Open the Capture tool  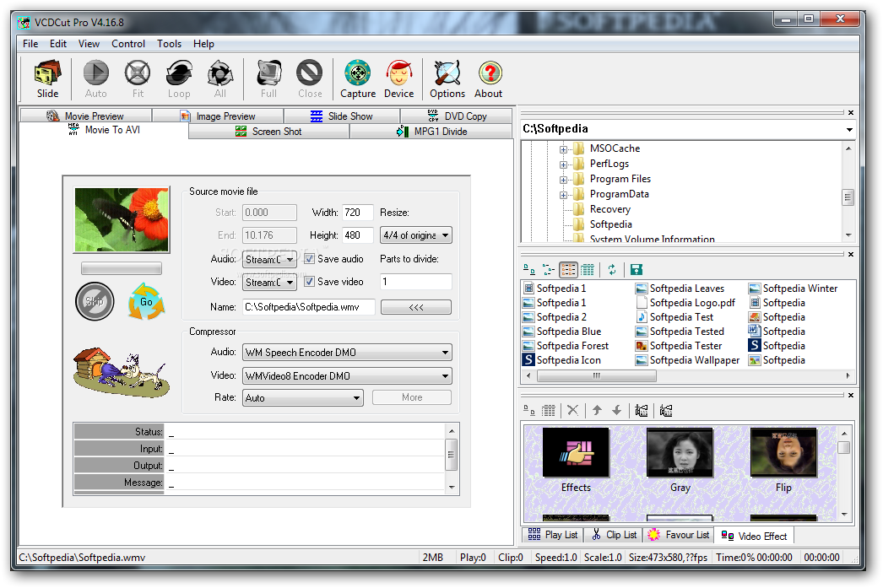[358, 78]
